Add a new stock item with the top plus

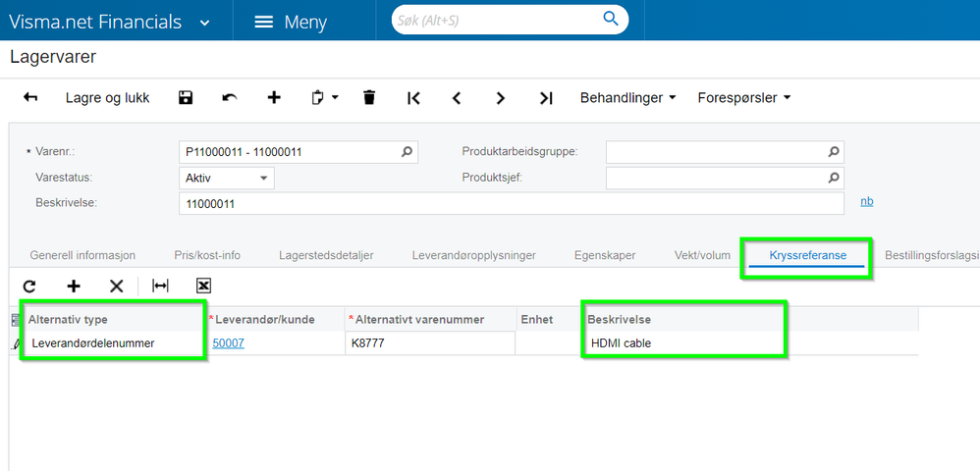click(x=274, y=98)
